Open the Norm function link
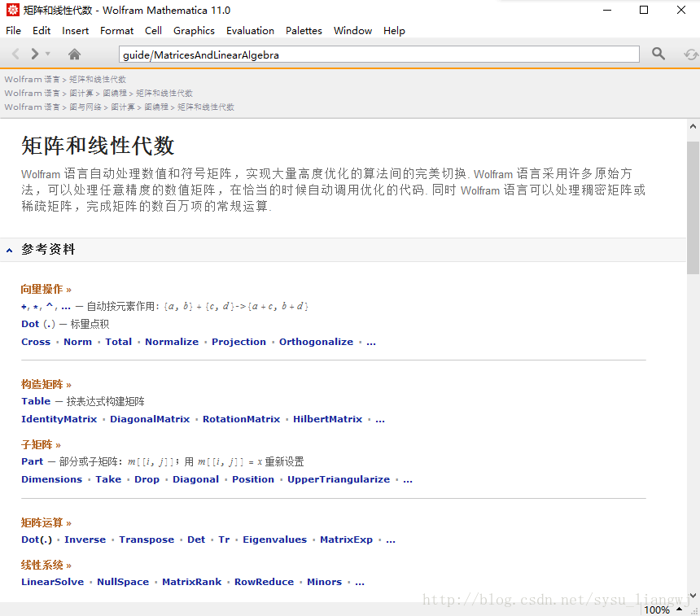 coord(77,342)
